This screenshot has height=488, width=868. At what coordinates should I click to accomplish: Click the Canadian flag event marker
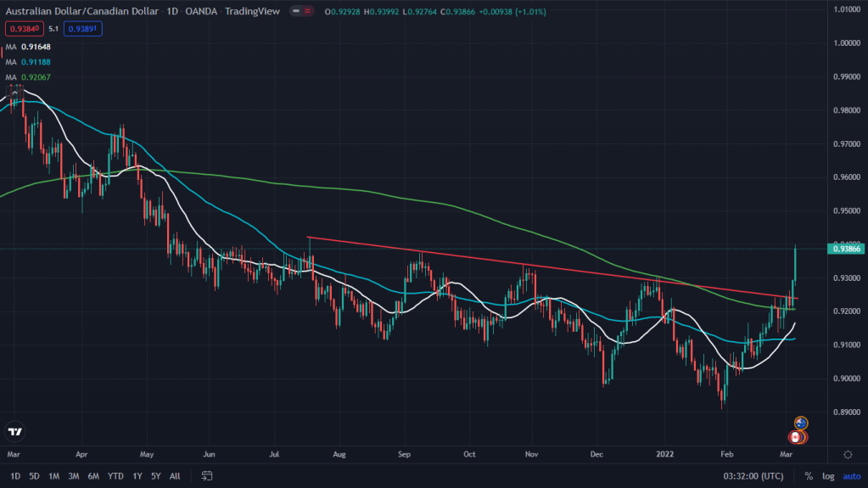pyautogui.click(x=796, y=437)
